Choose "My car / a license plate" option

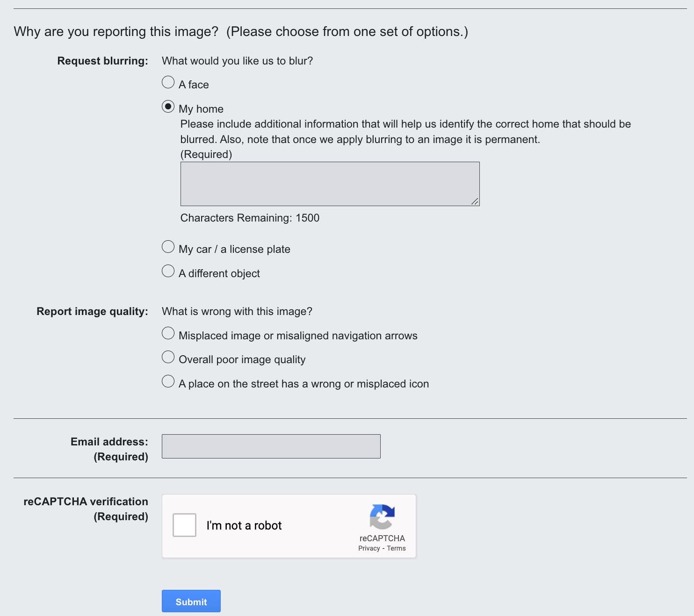[x=168, y=247]
